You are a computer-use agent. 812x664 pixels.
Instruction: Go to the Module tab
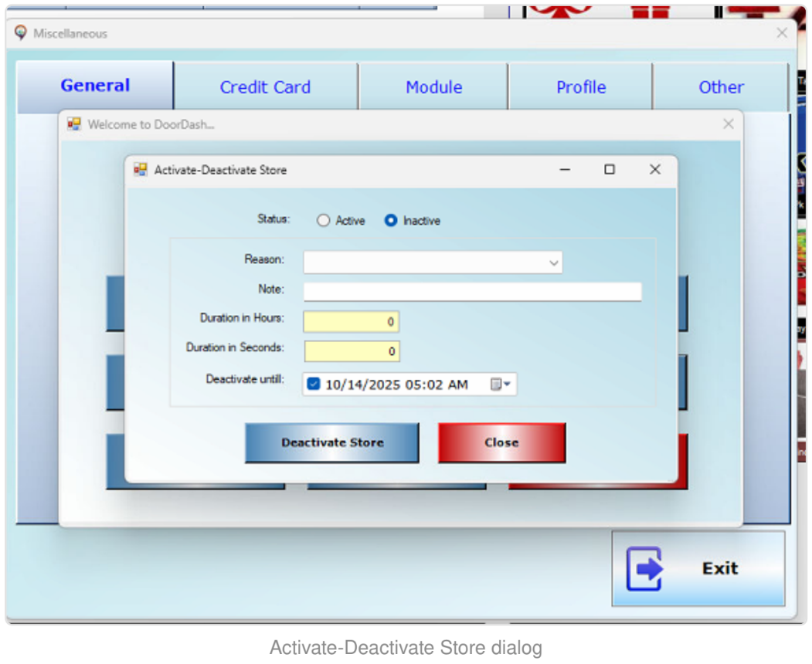433,87
